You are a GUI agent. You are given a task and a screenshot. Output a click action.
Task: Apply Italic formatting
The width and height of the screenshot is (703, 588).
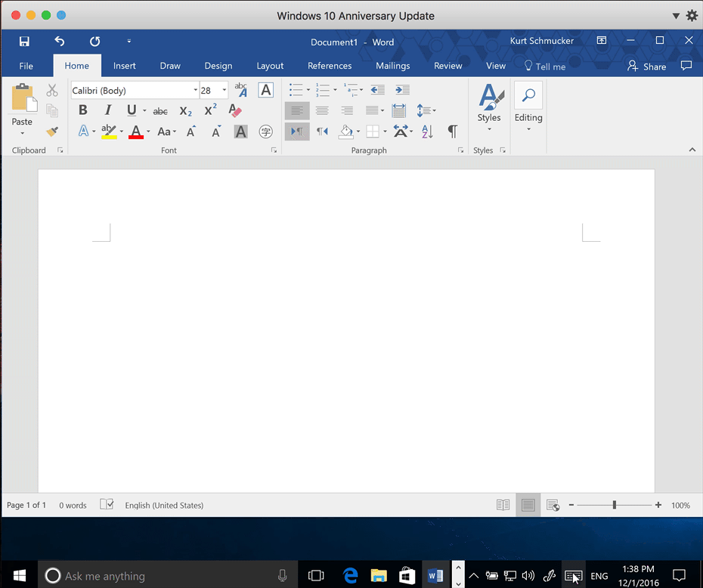[x=107, y=110]
